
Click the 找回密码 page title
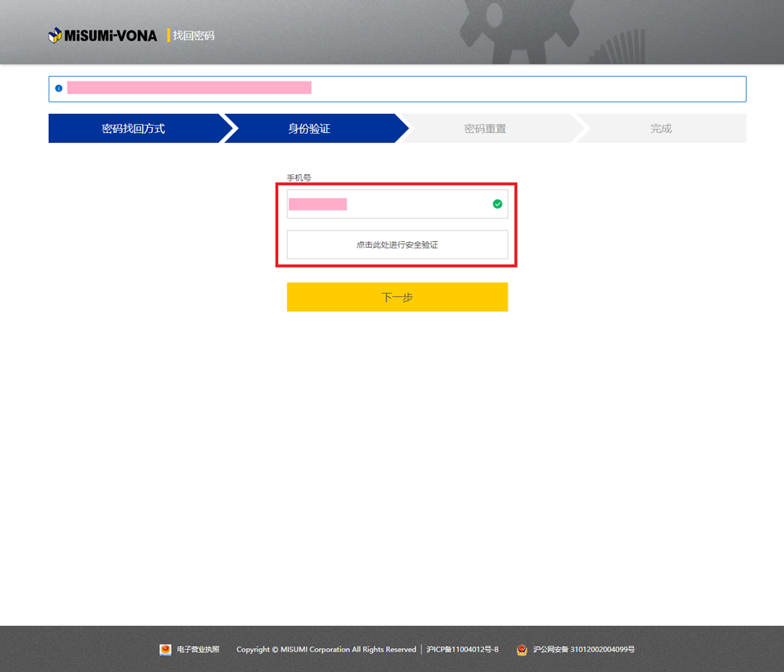click(194, 35)
